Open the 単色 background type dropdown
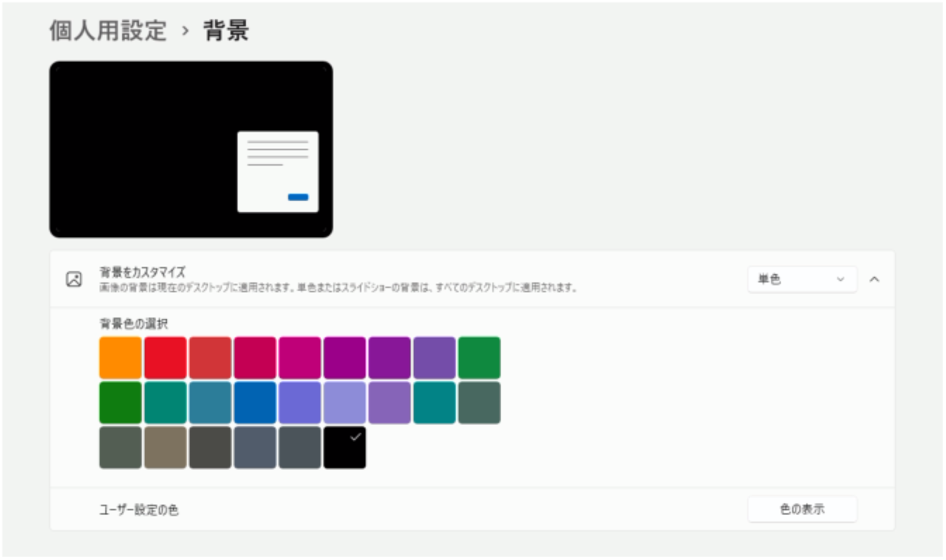 pos(802,279)
